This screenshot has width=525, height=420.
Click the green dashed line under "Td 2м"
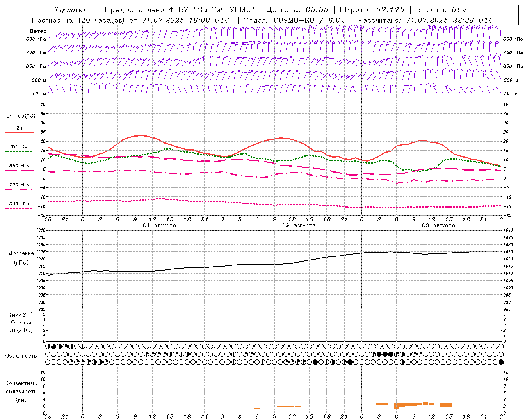click(18, 152)
